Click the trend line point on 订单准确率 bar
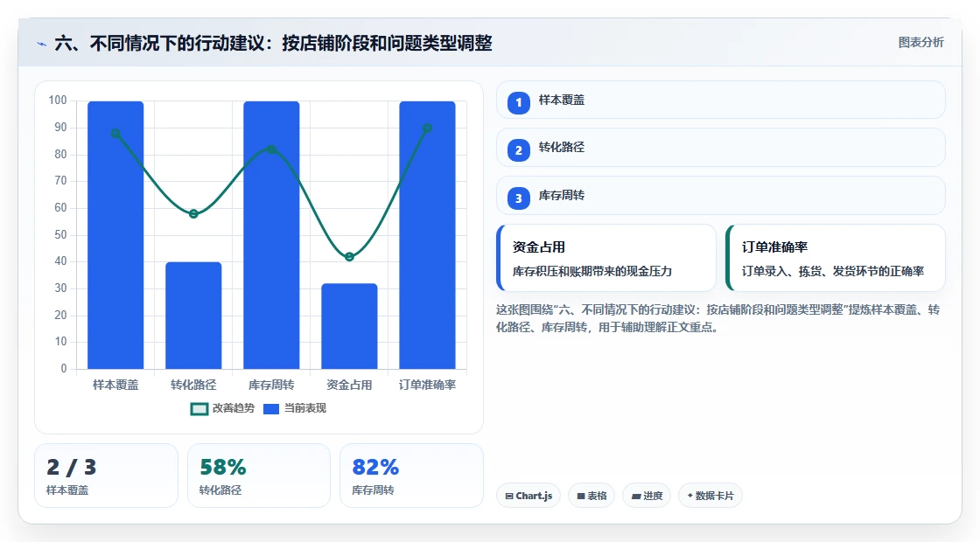The image size is (980, 542). coord(428,128)
